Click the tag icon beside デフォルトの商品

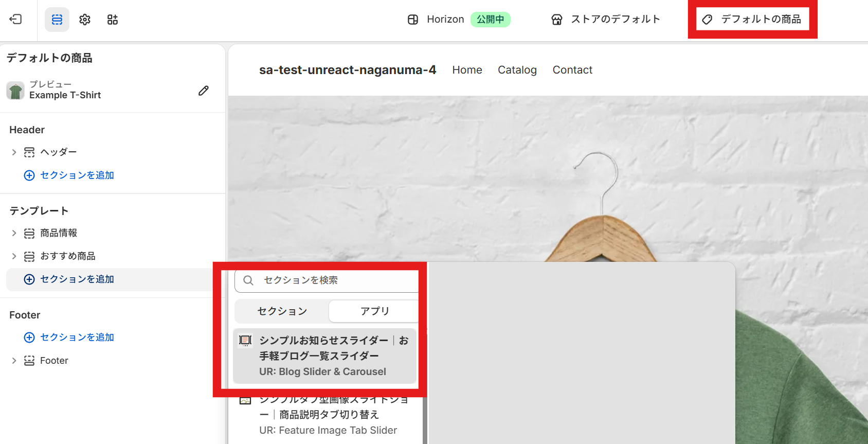pyautogui.click(x=708, y=20)
